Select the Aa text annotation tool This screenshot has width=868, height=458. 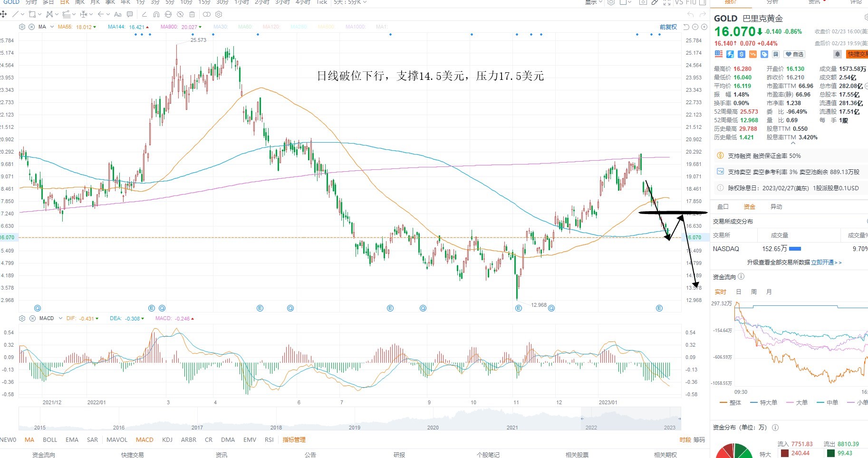coord(118,14)
